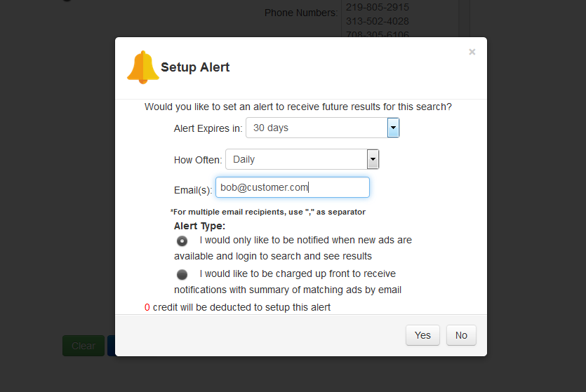
Task: Click the notified when new ads label text
Action: coord(293,248)
